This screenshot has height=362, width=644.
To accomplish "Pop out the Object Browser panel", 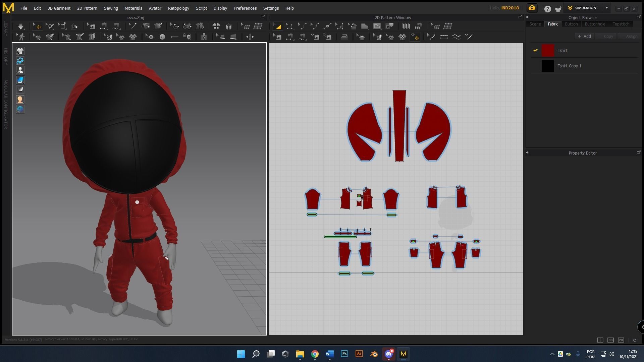I will point(638,17).
